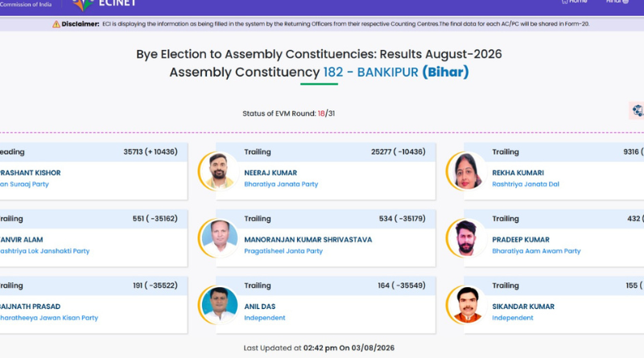644x358 pixels.
Task: Click Anil Das's candidate photo
Action: pos(219,305)
